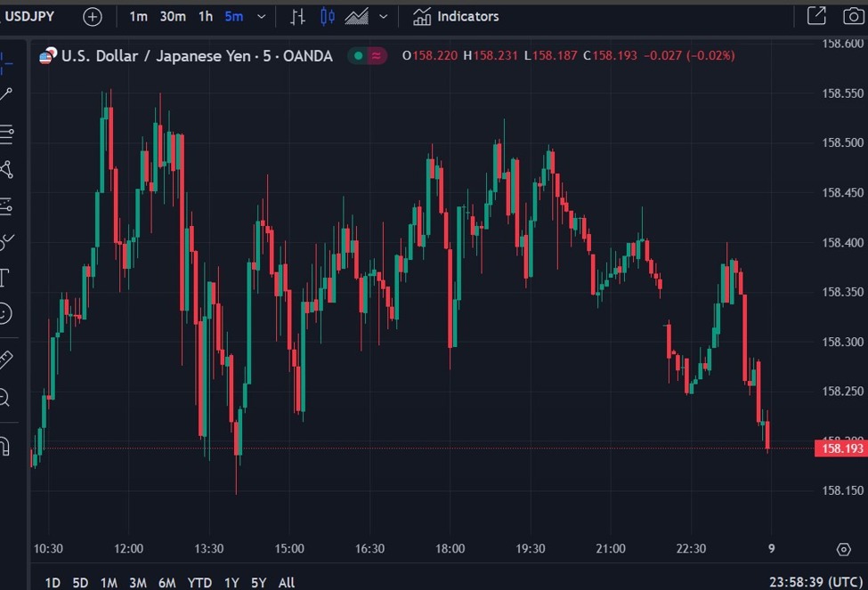
Task: Select the trend line drawing tool
Action: tap(6, 94)
